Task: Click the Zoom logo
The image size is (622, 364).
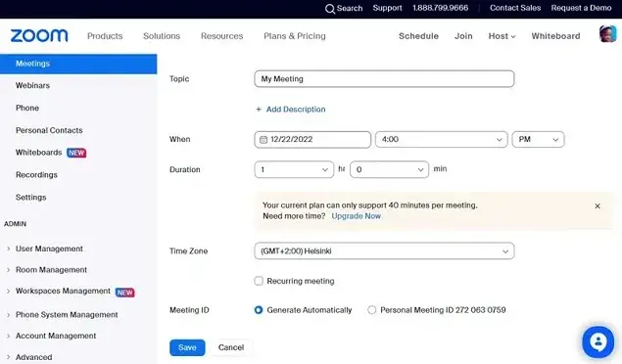Action: pos(39,35)
